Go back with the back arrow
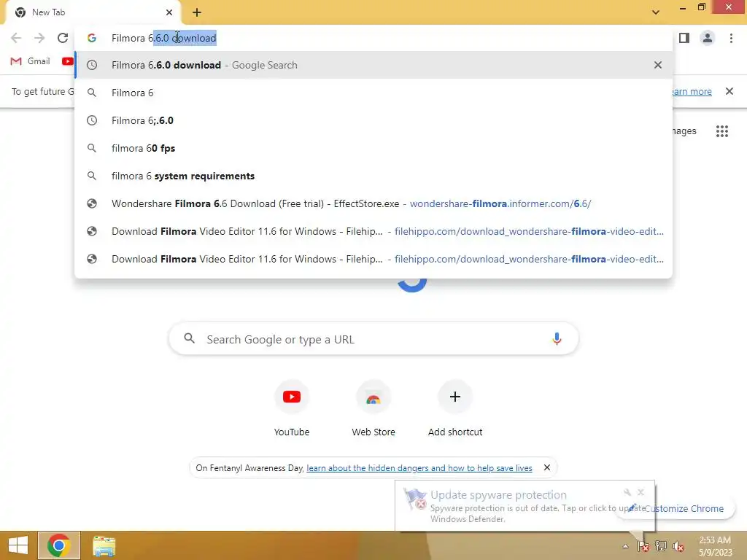Screen dimensions: 747x560 pos(16,38)
